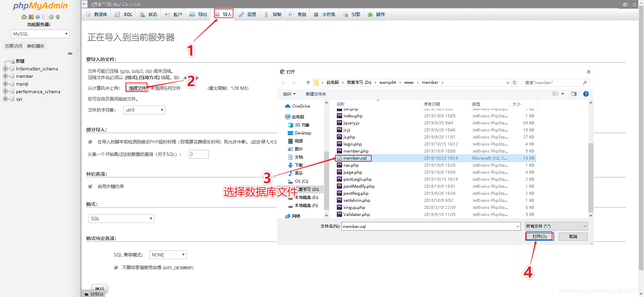
Task: Click the chain link icon in sidebar
Action: tap(70, 53)
